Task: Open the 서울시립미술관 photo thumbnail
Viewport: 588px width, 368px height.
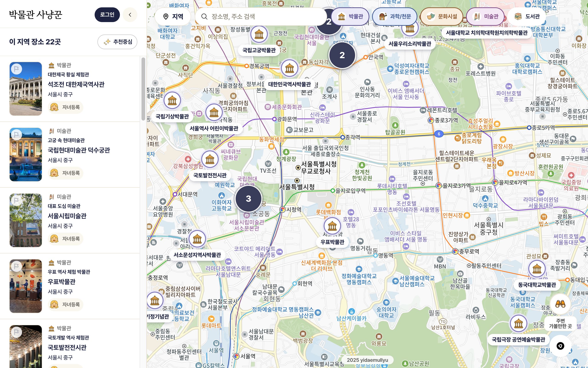Action: click(x=26, y=220)
